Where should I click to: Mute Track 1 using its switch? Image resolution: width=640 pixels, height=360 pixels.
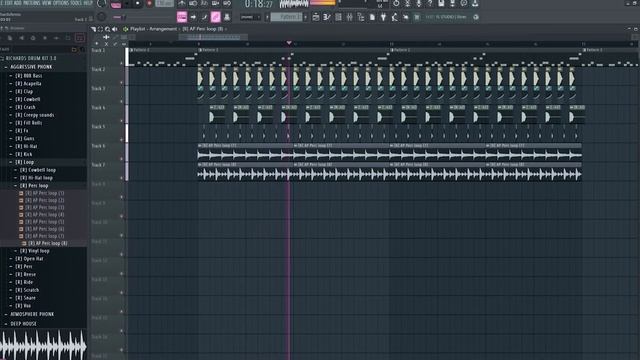pos(122,63)
